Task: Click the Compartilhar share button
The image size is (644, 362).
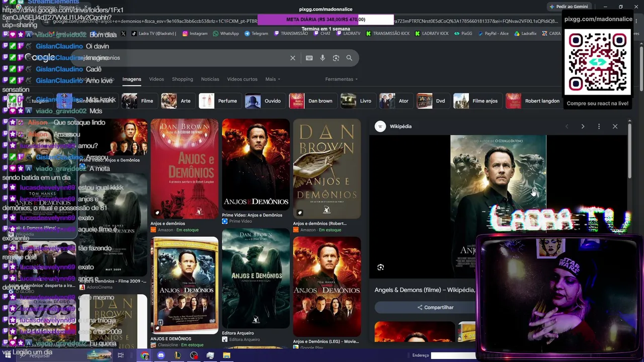Action: (x=435, y=307)
